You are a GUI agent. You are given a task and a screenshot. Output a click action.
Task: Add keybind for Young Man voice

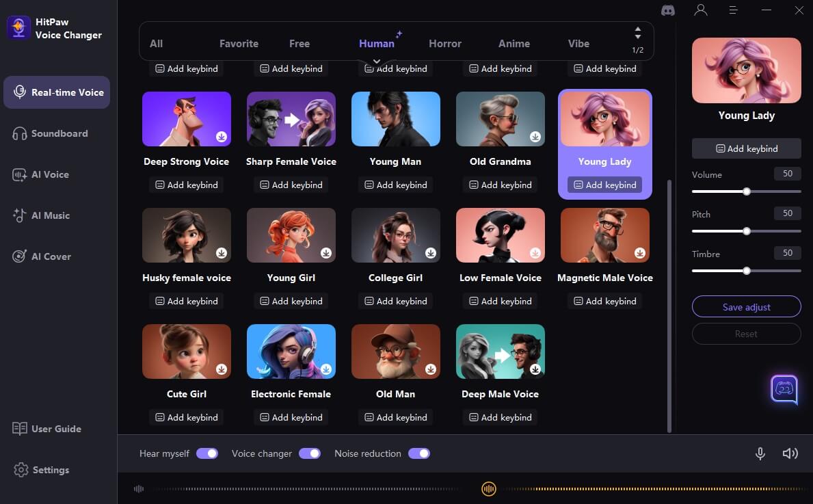click(395, 185)
